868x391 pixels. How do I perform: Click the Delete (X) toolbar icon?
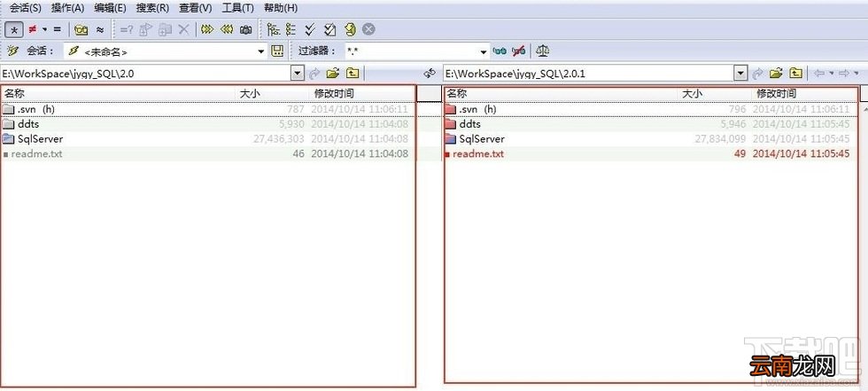click(x=184, y=29)
